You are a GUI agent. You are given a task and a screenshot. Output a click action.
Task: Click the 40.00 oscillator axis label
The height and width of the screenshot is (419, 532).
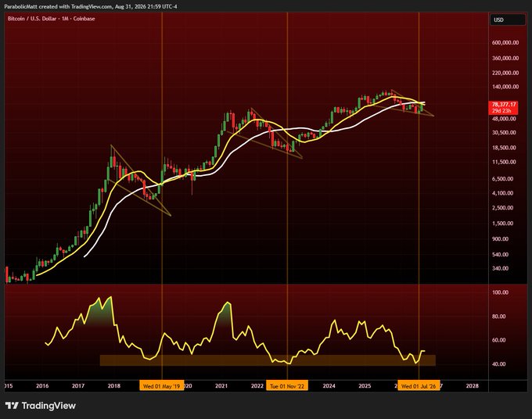(499, 363)
